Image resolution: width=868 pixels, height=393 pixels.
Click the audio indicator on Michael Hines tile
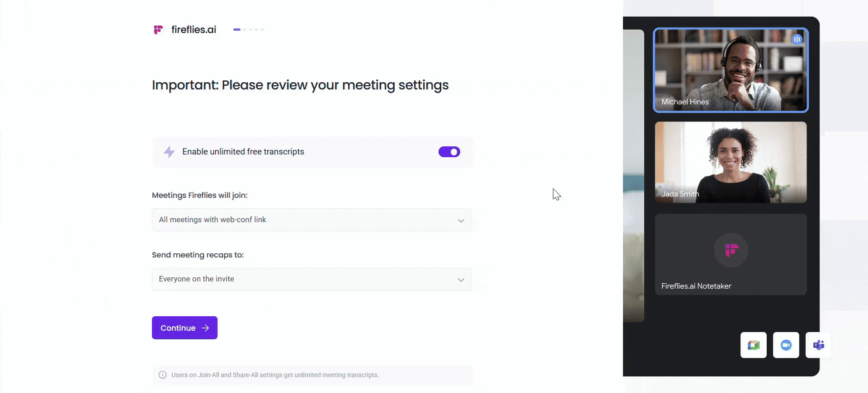click(797, 39)
